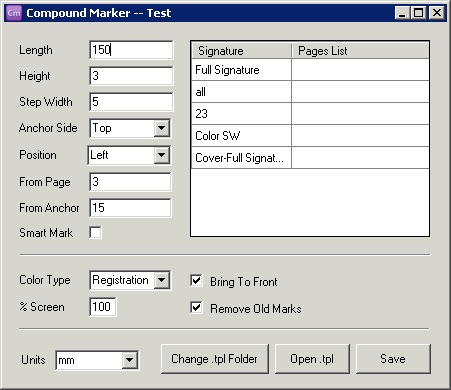Uncheck the Bring To Front option
This screenshot has height=390, width=451.
196,281
